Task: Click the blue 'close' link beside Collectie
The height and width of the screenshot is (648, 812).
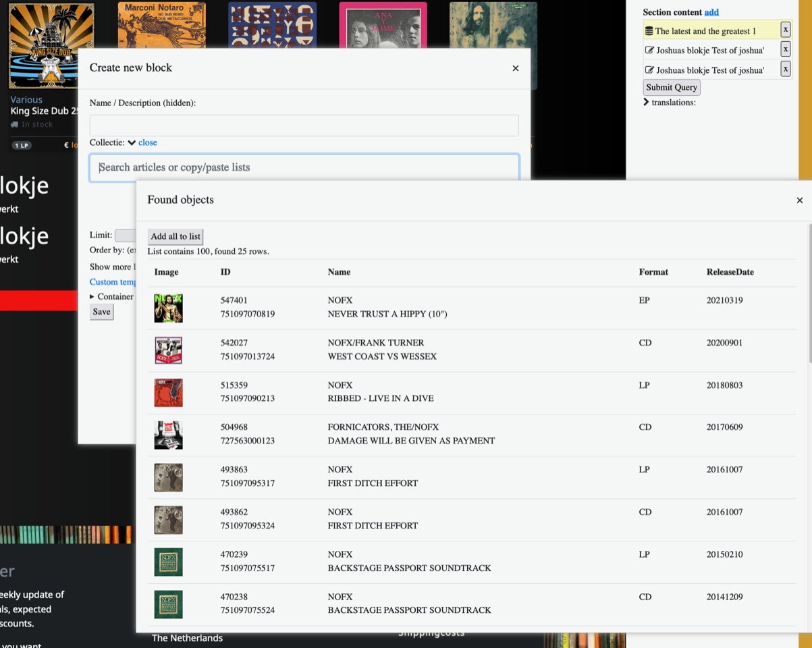Action: [x=148, y=143]
